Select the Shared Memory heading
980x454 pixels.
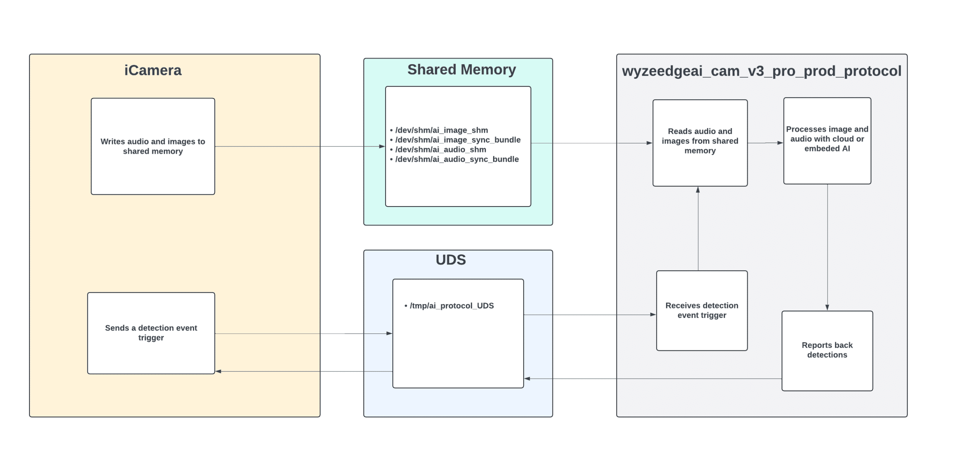coord(461,70)
